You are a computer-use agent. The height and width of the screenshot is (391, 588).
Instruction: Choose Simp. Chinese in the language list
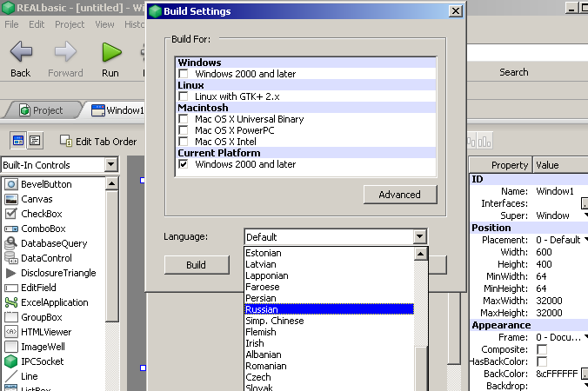pyautogui.click(x=329, y=321)
